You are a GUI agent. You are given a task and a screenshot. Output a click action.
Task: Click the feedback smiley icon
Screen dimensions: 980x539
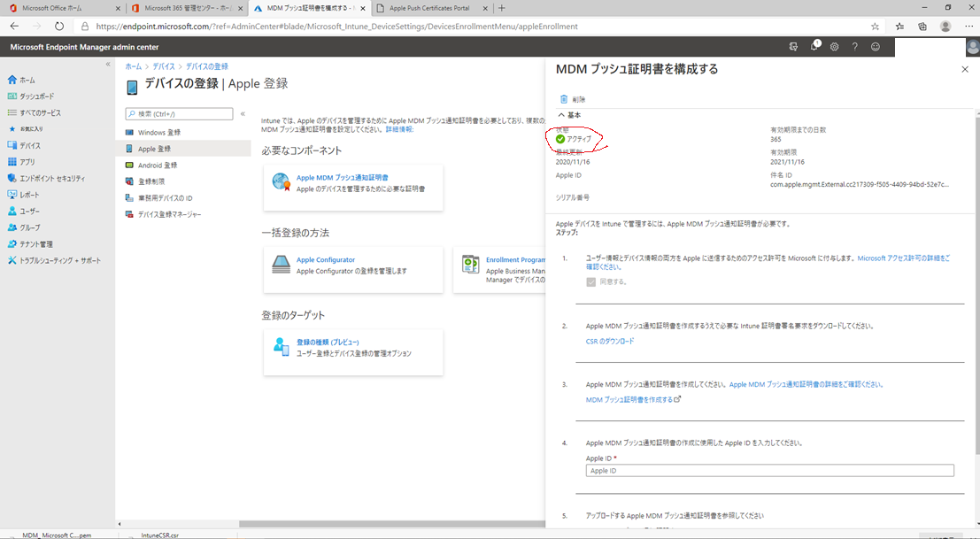tap(876, 47)
